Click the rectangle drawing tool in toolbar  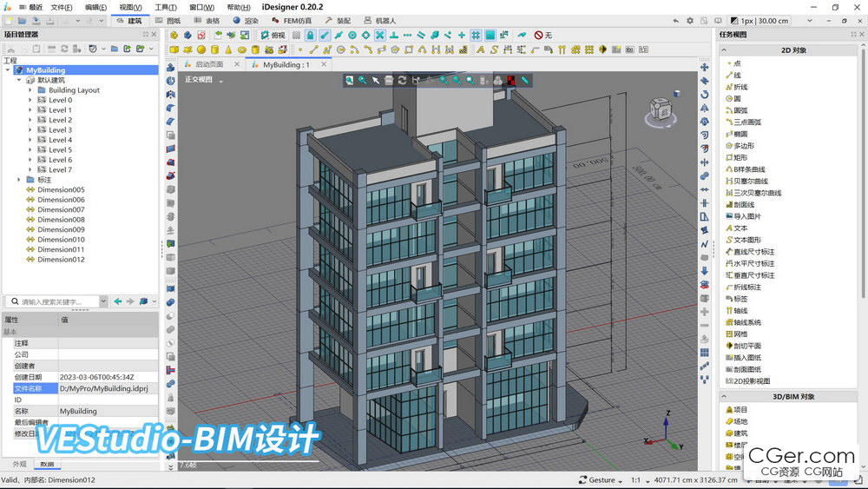(x=409, y=50)
